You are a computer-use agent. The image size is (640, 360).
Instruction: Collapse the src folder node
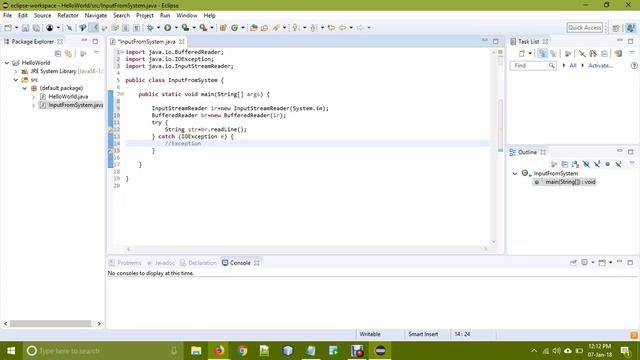click(16, 80)
